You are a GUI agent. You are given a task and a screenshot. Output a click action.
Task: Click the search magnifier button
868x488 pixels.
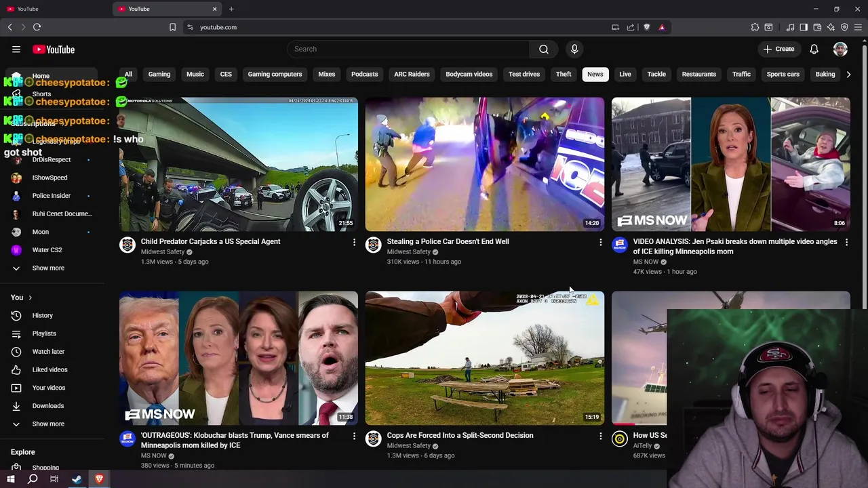(544, 49)
